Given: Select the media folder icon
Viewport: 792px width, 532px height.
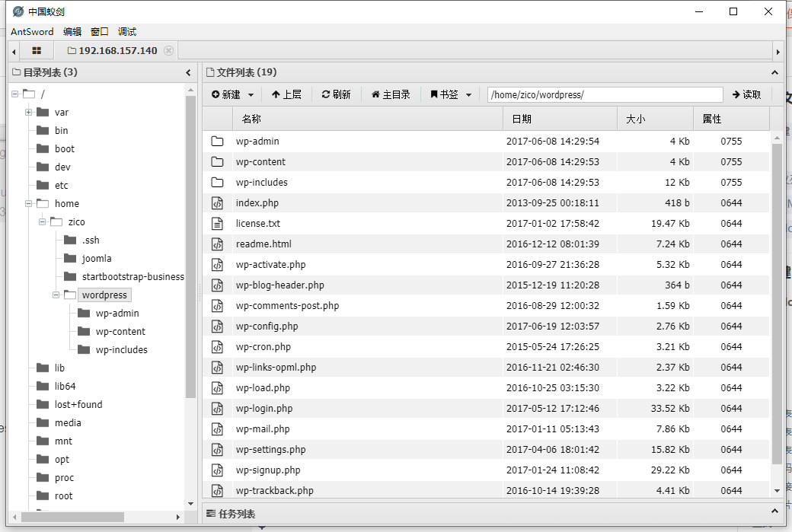Looking at the screenshot, I should click(x=43, y=422).
